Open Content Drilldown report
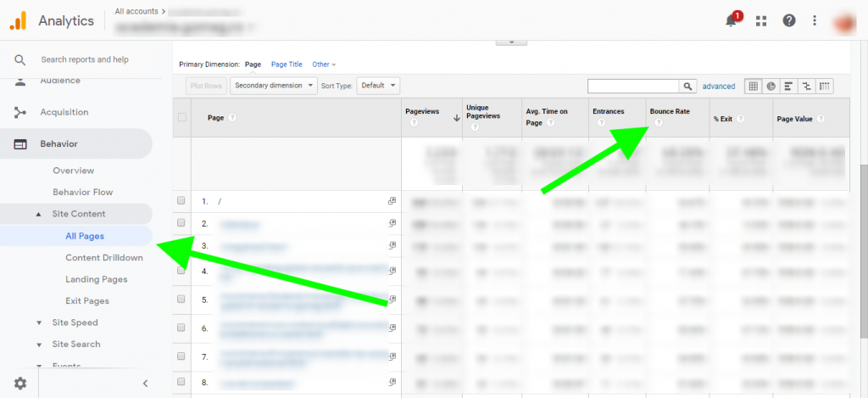 [x=104, y=258]
